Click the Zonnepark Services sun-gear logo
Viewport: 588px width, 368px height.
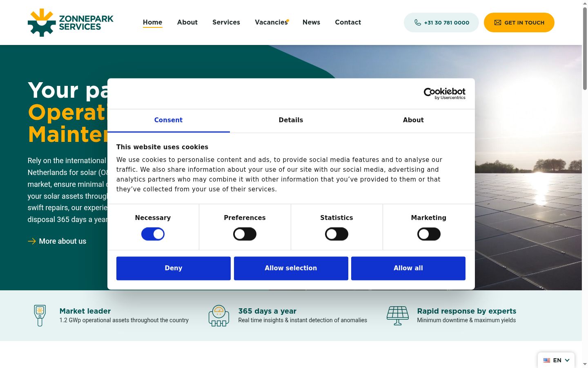click(42, 22)
